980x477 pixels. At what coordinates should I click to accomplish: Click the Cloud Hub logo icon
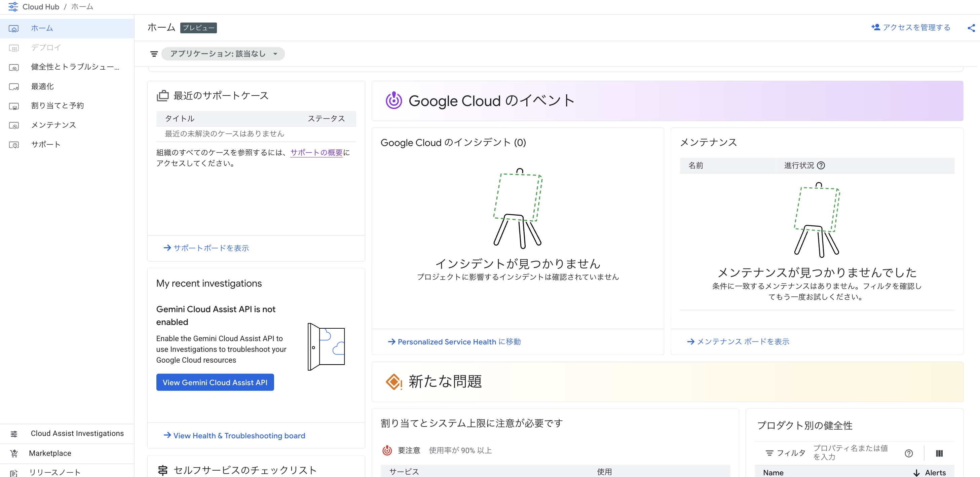point(13,7)
